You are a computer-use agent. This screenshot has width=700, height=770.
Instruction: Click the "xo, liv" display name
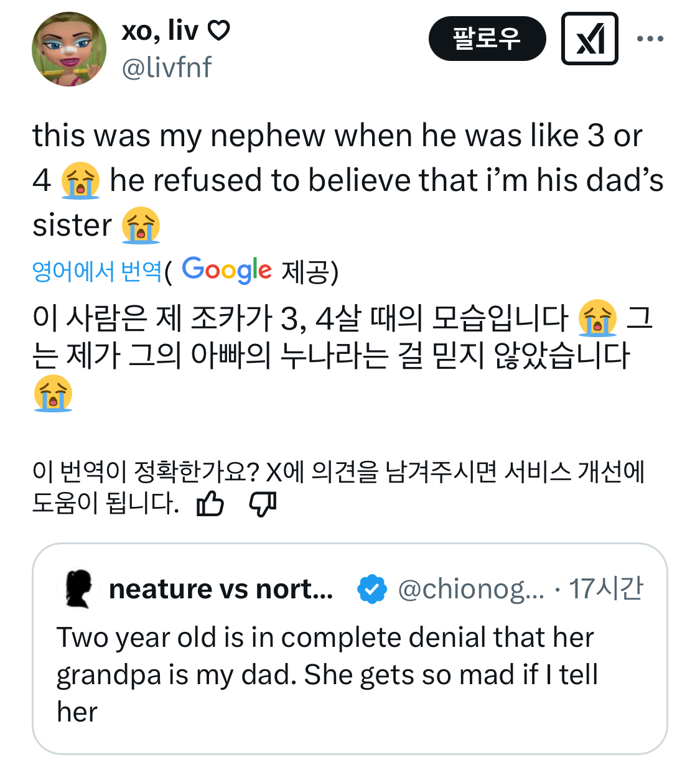[160, 30]
